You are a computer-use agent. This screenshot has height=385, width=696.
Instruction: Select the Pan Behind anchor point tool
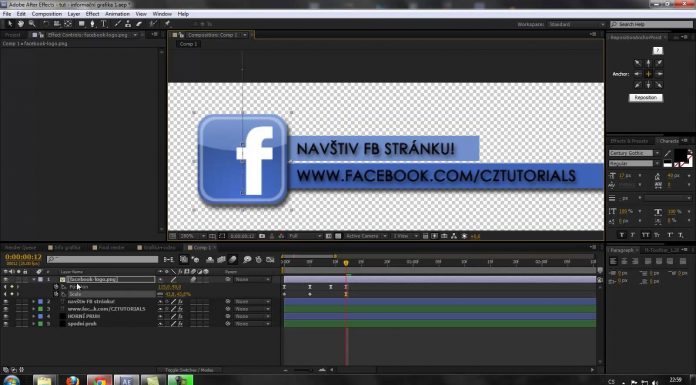coord(68,24)
